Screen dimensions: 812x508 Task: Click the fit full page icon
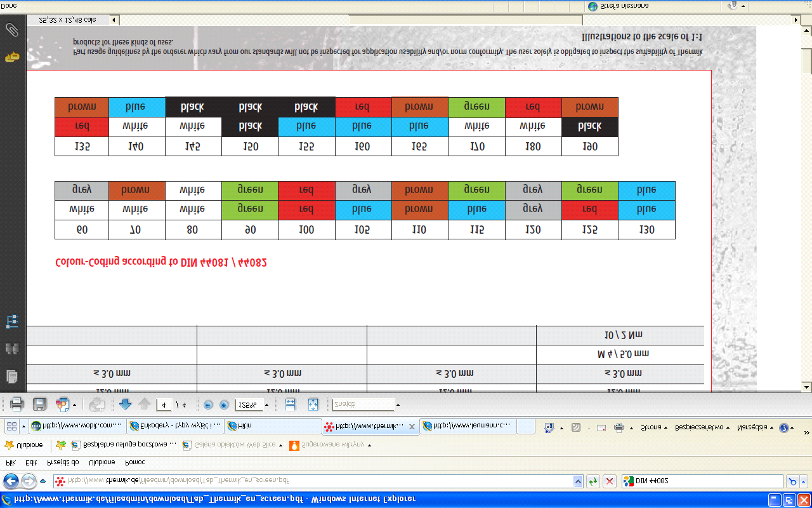[x=313, y=404]
